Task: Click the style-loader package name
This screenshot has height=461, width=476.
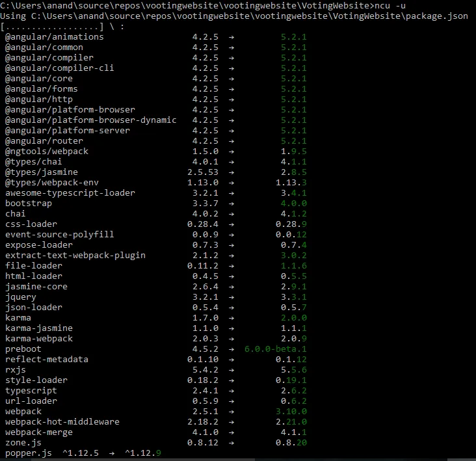Action: 36,380
